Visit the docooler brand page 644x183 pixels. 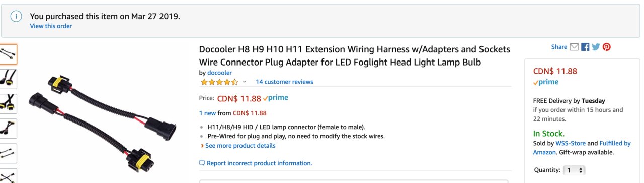[219, 73]
